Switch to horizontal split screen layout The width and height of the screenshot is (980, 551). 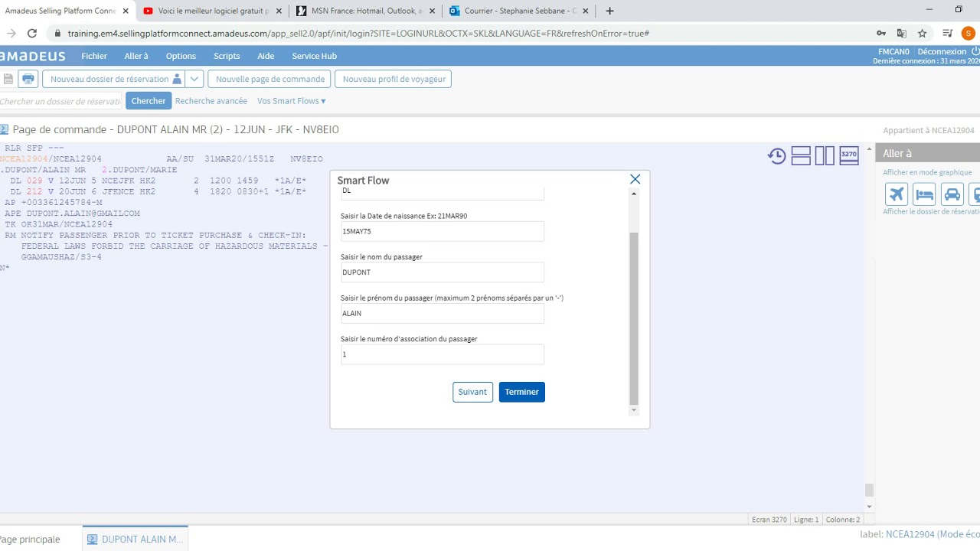[x=801, y=156]
